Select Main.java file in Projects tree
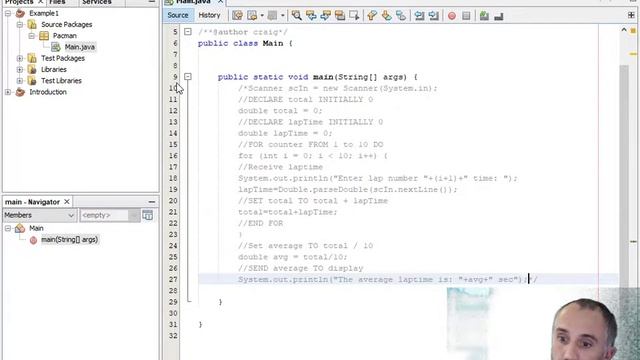 click(x=80, y=47)
